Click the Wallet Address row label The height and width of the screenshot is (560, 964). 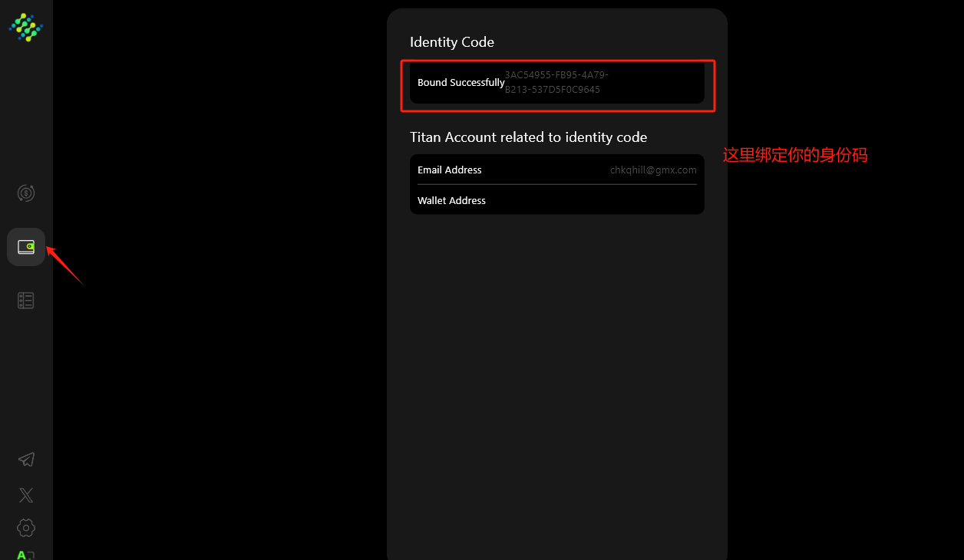pos(451,201)
